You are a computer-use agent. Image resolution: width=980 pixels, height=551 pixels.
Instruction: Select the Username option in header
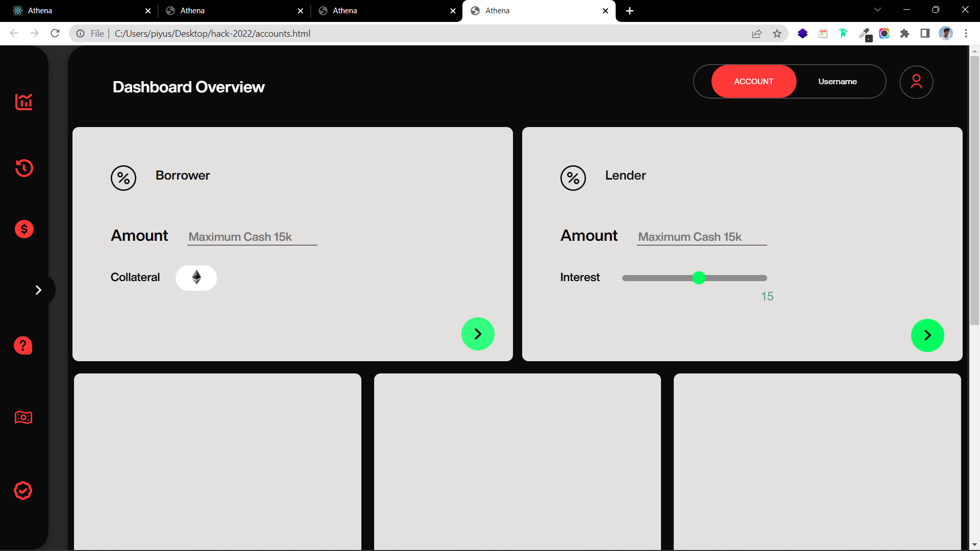[x=838, y=82]
